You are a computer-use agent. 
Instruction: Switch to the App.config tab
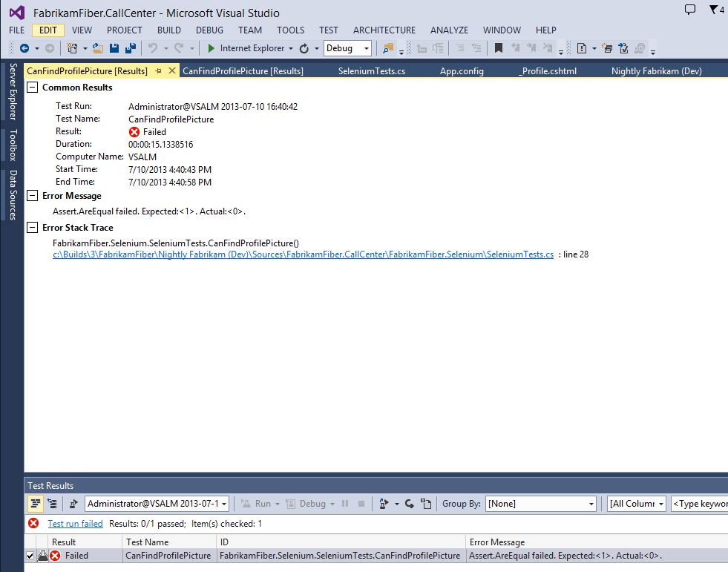click(x=462, y=71)
